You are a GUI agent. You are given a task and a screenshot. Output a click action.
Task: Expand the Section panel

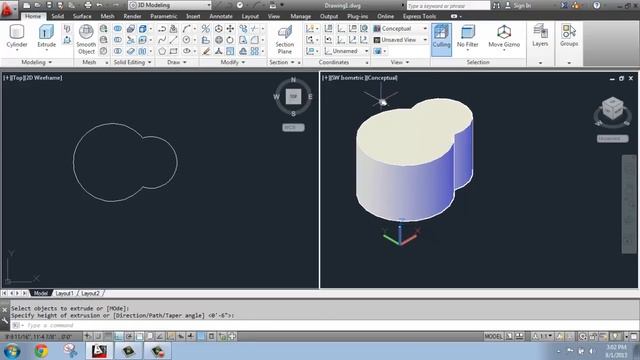pos(282,62)
